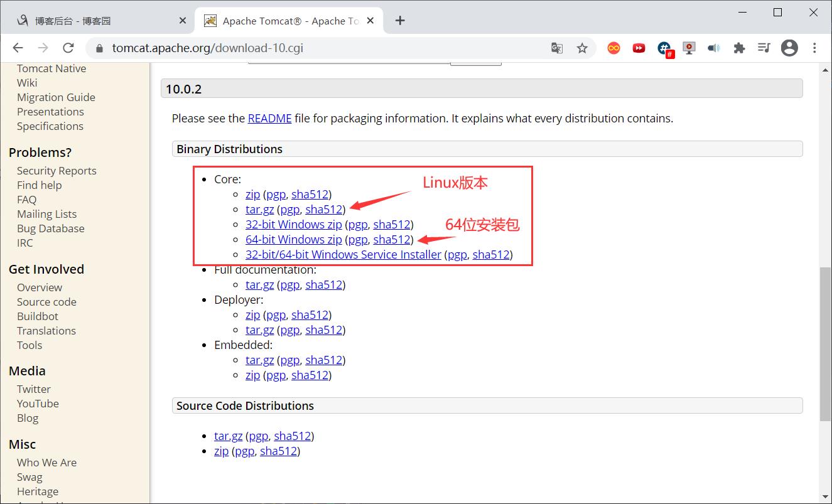Open pgp for Windows Service Installer
This screenshot has height=504, width=832.
457,255
